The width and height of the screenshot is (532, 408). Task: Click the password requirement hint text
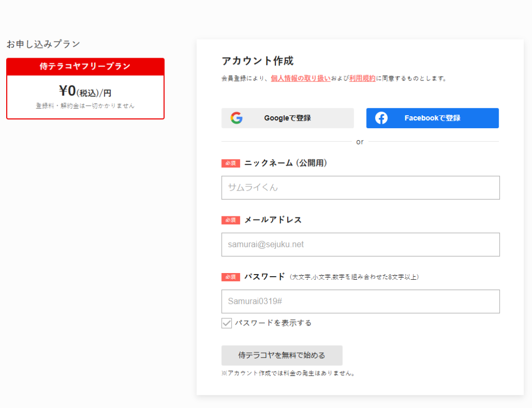click(354, 277)
